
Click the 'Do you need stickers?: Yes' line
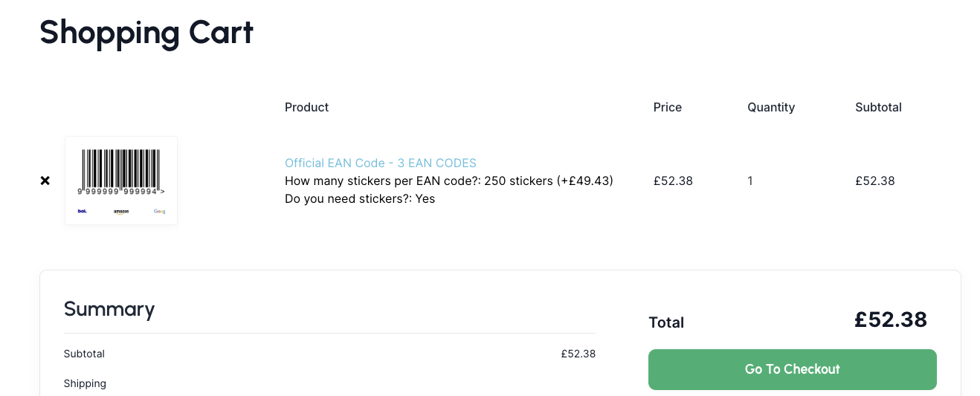coord(360,198)
